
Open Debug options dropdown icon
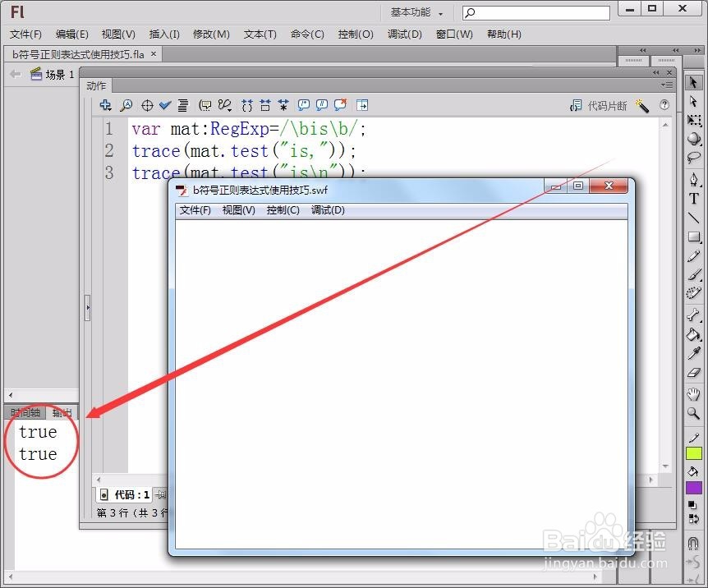click(x=225, y=105)
